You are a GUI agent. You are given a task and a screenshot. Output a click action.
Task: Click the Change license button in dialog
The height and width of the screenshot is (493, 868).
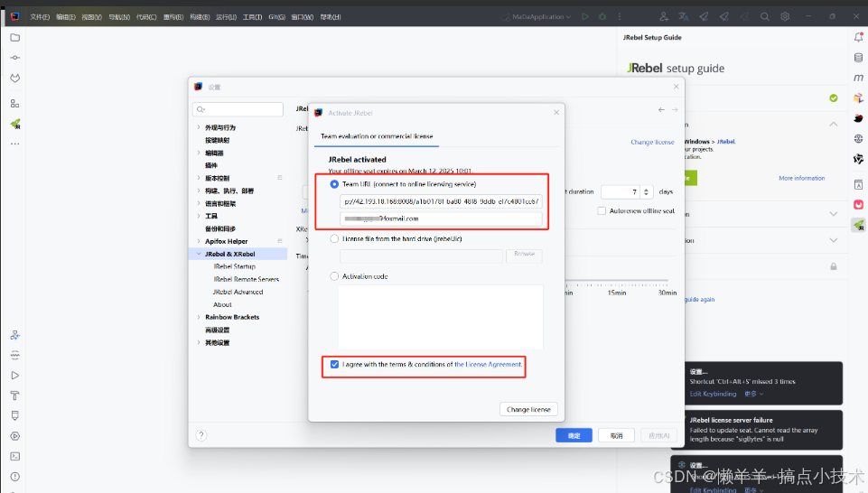click(x=528, y=409)
